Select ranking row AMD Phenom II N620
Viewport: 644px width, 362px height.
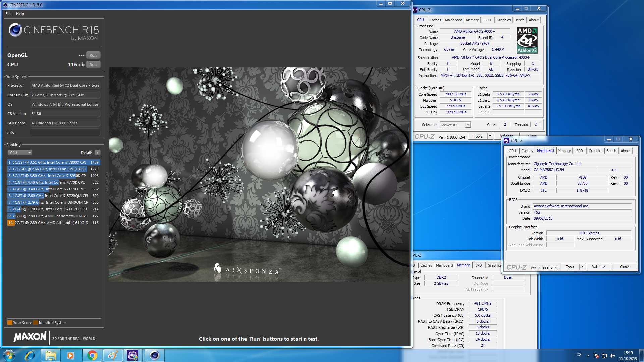pos(54,216)
